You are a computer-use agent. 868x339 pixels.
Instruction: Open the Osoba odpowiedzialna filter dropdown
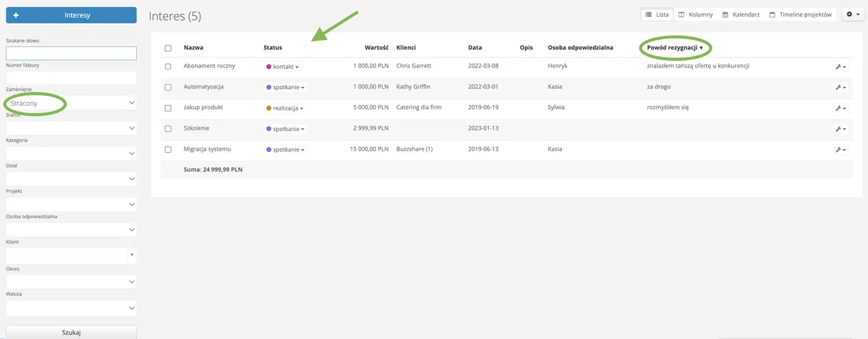pos(71,230)
